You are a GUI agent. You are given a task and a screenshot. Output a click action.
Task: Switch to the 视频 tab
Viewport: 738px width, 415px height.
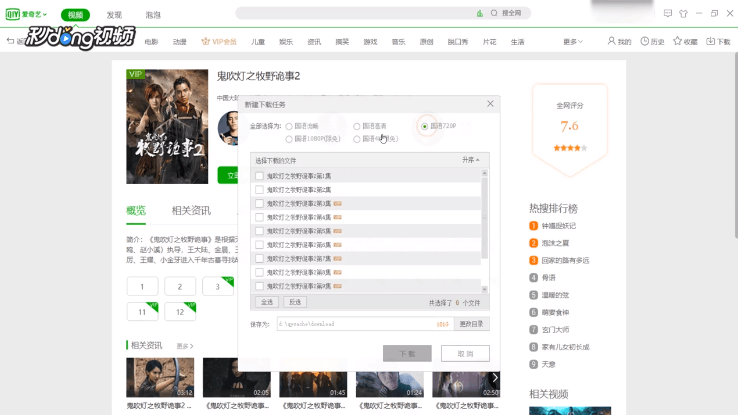click(x=75, y=15)
